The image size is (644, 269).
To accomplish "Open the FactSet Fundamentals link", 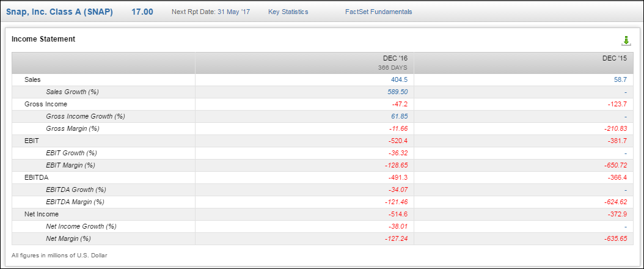I will (x=378, y=12).
